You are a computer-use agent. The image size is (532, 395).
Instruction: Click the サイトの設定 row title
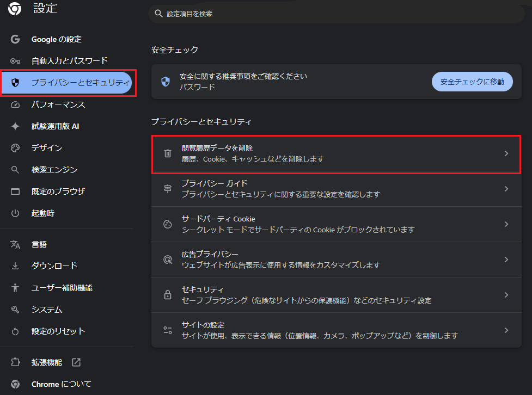[203, 325]
